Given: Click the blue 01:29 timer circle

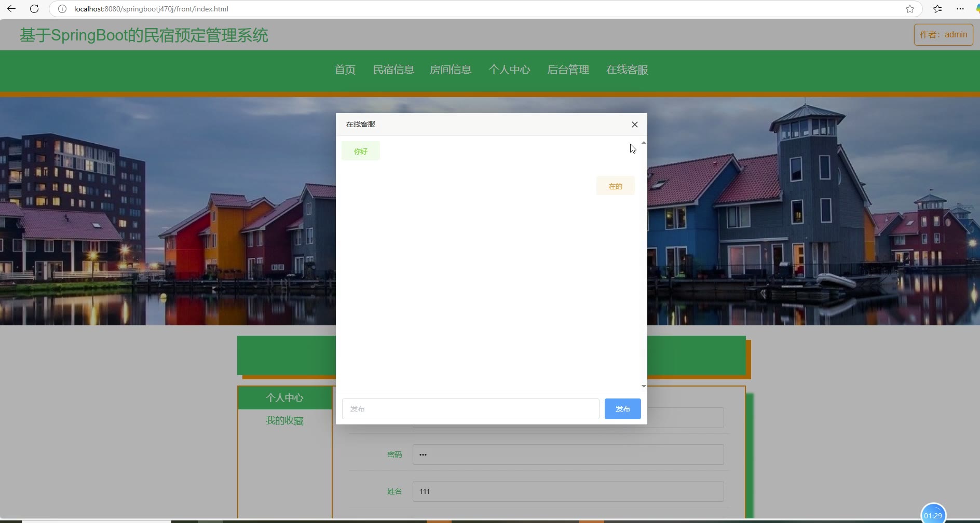Looking at the screenshot, I should [933, 515].
